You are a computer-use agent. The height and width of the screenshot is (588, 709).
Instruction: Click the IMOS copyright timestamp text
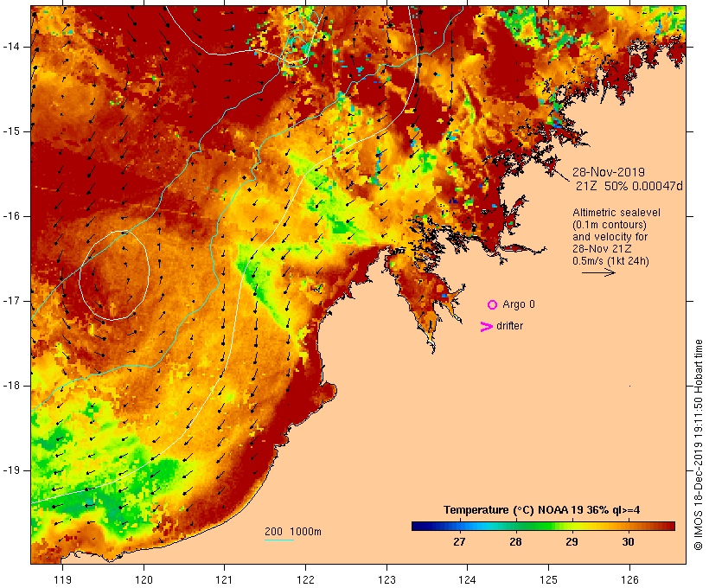coord(698,444)
